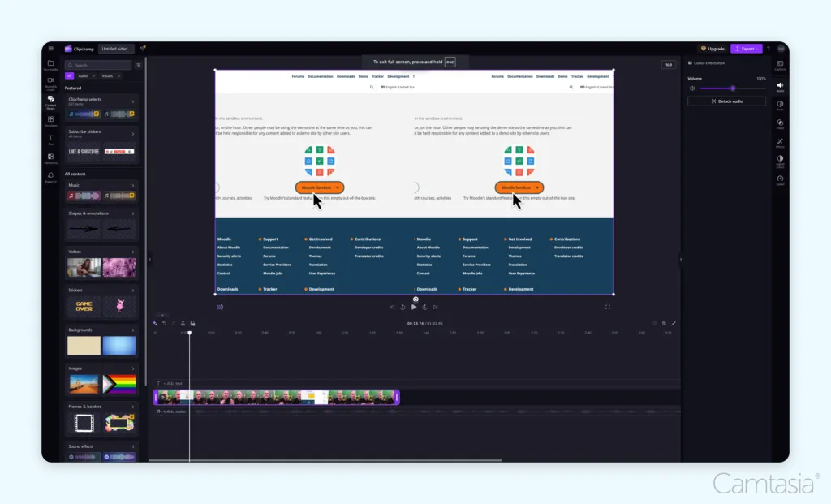Rewind five seconds in the preview

click(403, 307)
